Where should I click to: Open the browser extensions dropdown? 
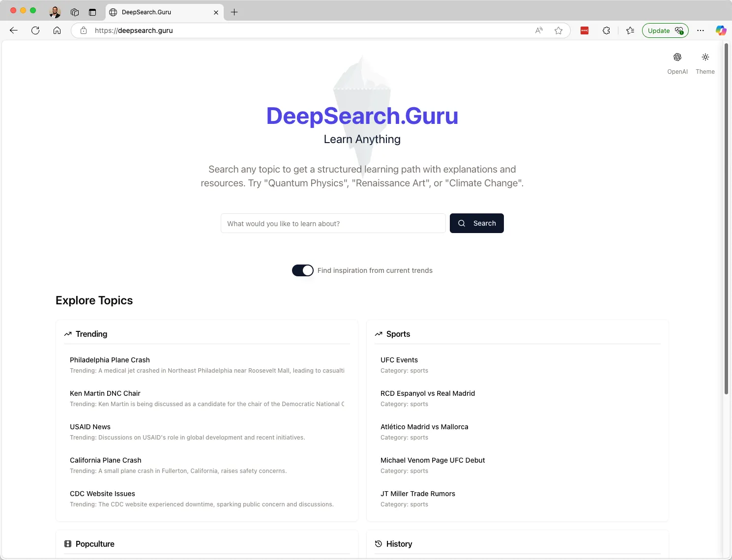coord(606,30)
